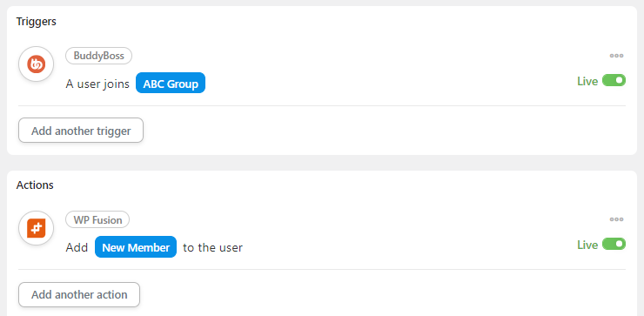644x316 pixels.
Task: Disable the BuddyBoss trigger Live switch
Action: 614,80
